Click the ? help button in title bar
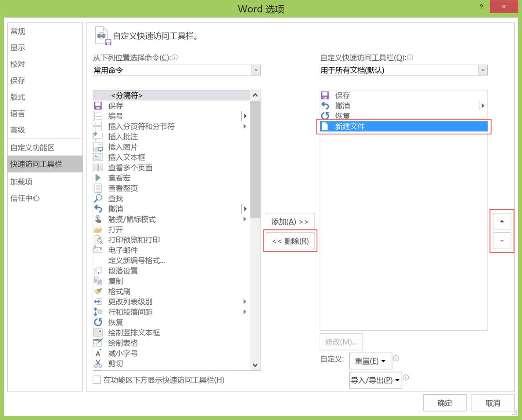Screen dimensions: 522x420 click(481, 7)
